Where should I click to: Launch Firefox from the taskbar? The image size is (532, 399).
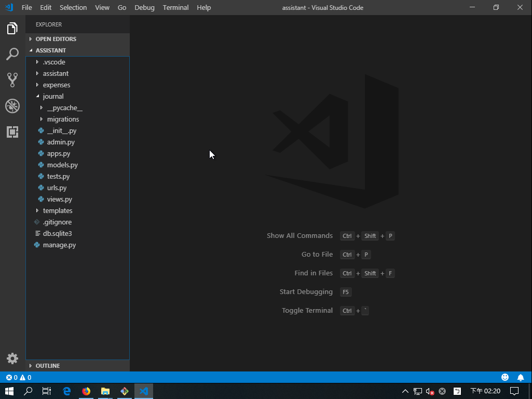(x=86, y=391)
